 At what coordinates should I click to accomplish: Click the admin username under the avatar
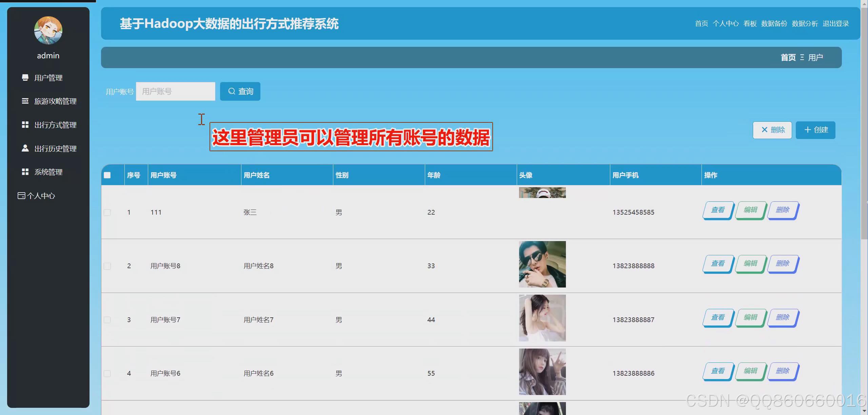pyautogui.click(x=48, y=56)
